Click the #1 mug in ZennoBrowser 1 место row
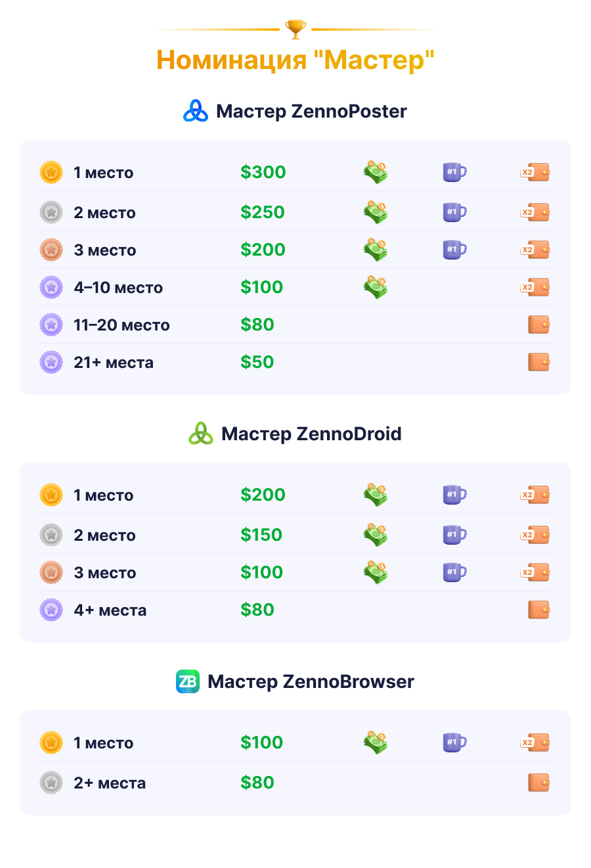Image resolution: width=591 pixels, height=868 pixels. 454,742
